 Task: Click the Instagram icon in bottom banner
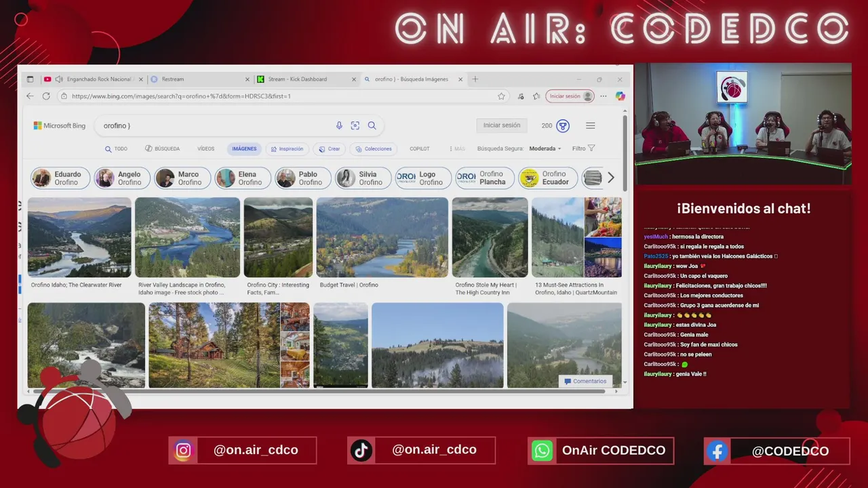tap(183, 451)
